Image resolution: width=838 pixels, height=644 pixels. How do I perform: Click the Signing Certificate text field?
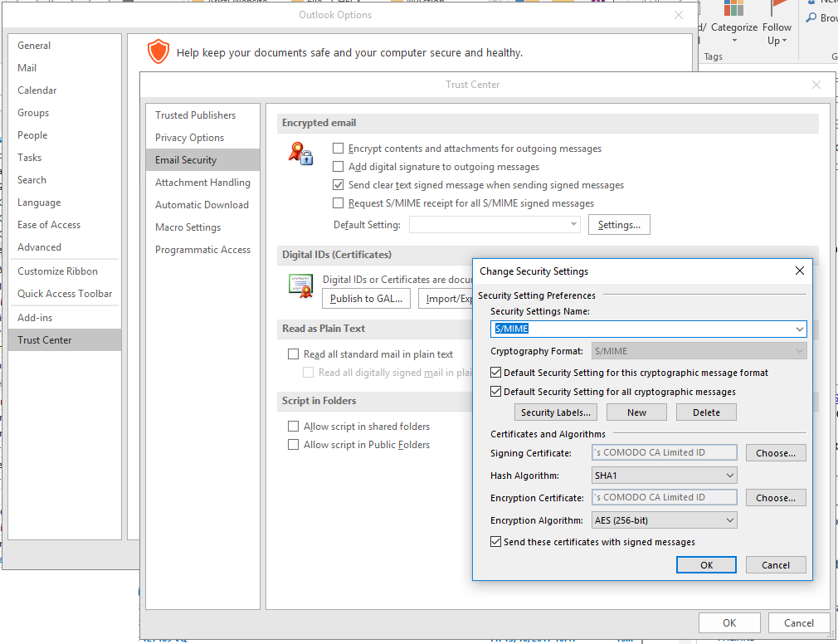(665, 452)
